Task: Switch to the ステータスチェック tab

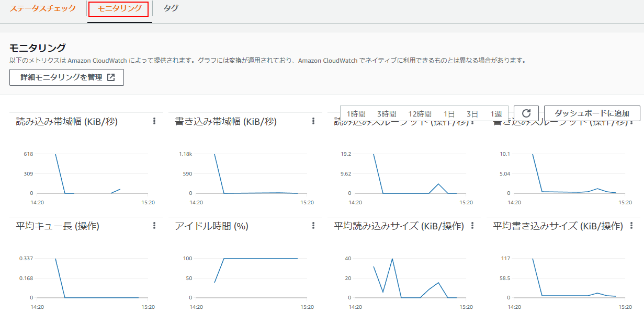Action: pyautogui.click(x=42, y=9)
